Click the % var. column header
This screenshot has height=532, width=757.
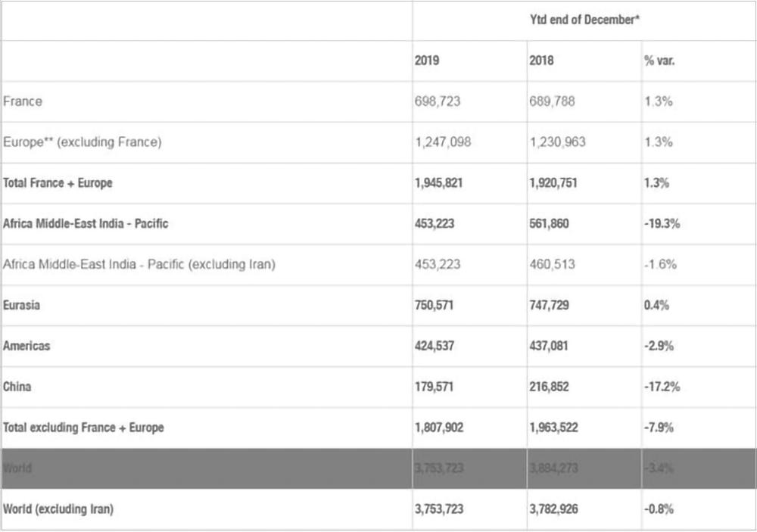659,61
